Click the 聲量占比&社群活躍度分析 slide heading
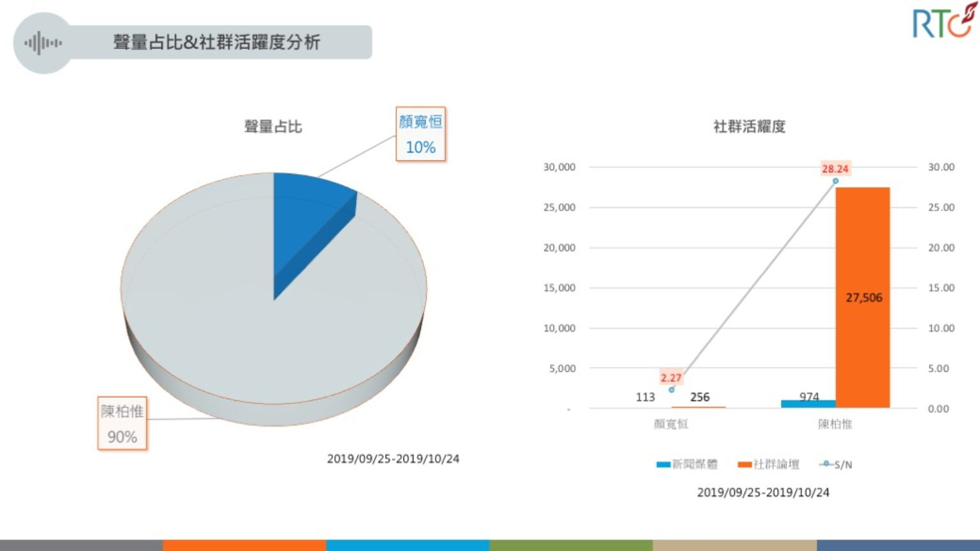 click(217, 43)
